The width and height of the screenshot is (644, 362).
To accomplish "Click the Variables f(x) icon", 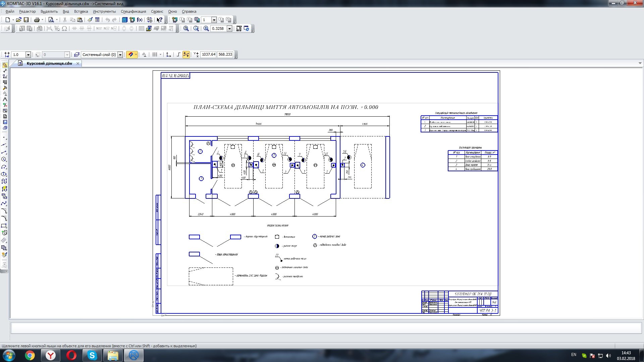I will click(140, 20).
